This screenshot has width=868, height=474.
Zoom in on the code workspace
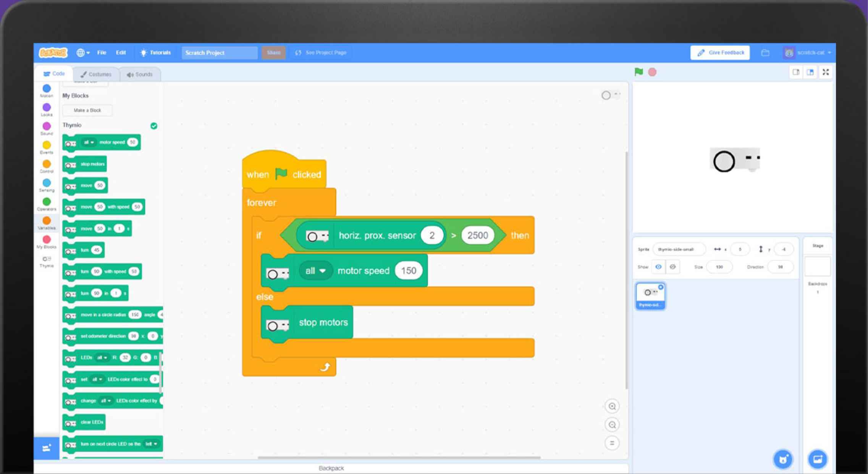tap(612, 406)
